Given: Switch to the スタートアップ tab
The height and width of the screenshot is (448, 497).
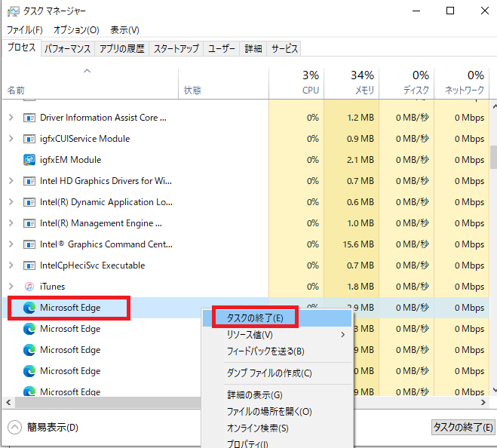Looking at the screenshot, I should tap(176, 49).
